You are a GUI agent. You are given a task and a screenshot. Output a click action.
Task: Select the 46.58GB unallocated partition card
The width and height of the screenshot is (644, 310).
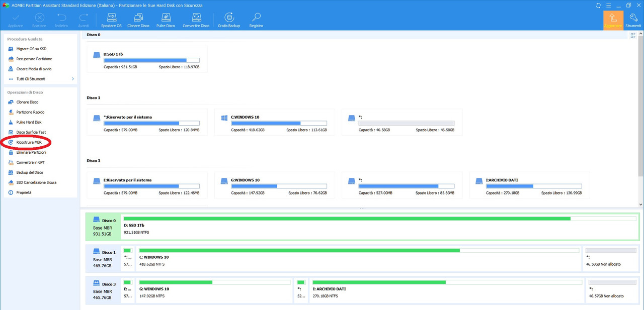pyautogui.click(x=402, y=122)
